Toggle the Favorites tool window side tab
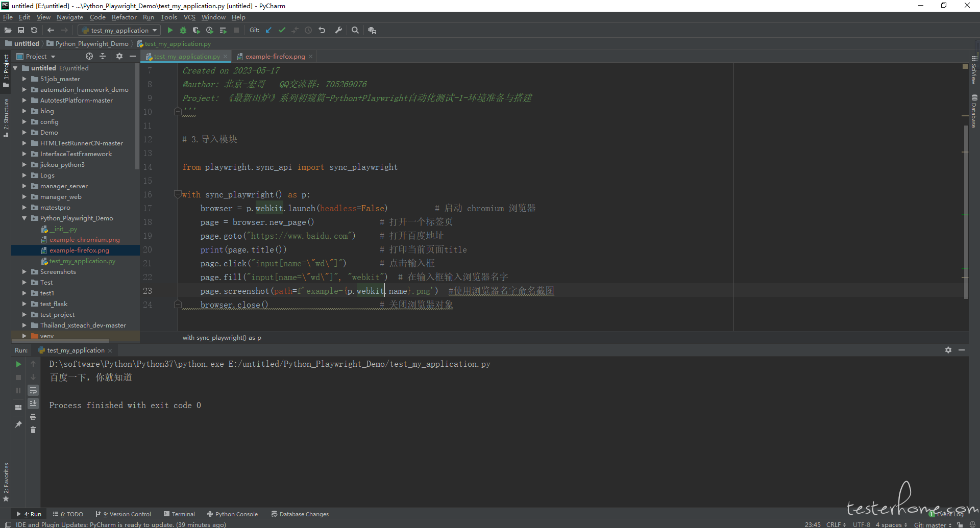 tap(6, 482)
